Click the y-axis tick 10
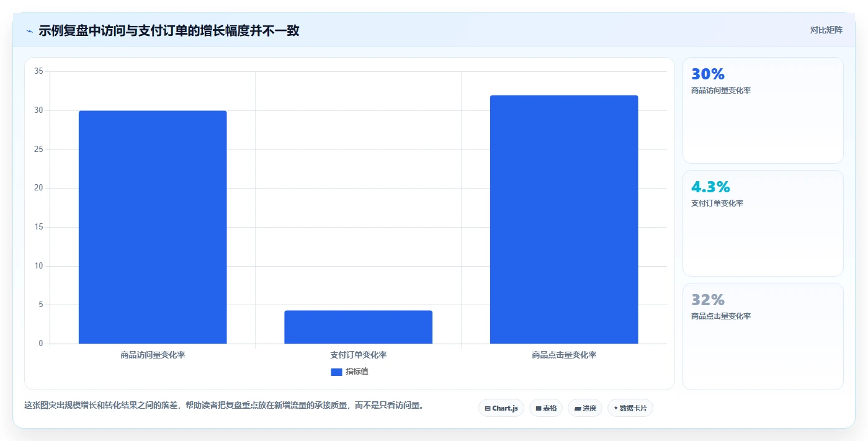 click(x=38, y=266)
